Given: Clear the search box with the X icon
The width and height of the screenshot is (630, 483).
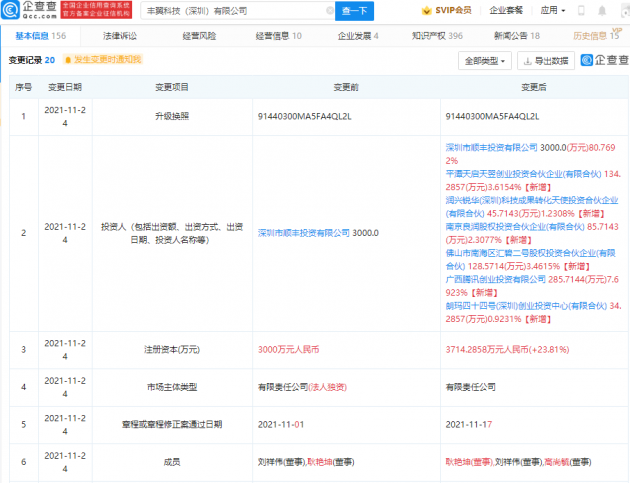Looking at the screenshot, I should [x=332, y=11].
